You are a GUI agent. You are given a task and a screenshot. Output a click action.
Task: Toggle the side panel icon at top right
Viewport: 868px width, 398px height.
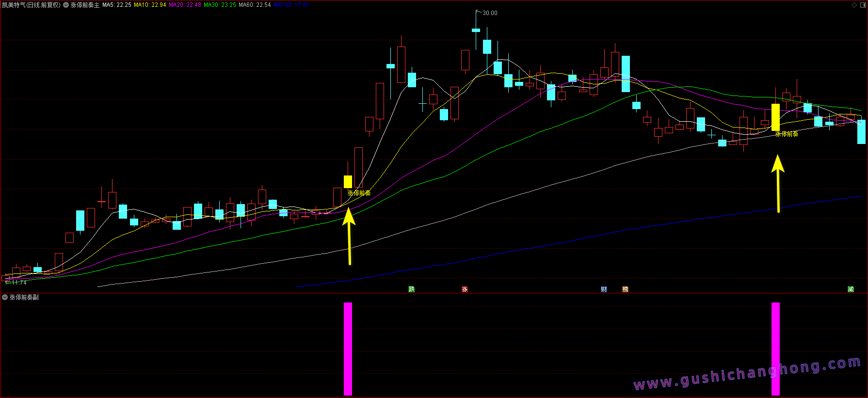tap(863, 5)
